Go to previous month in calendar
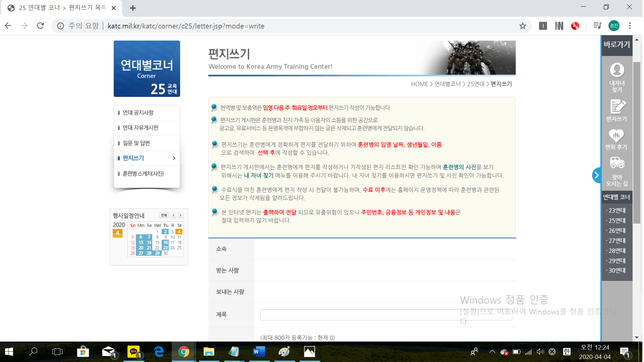Image resolution: width=644 pixels, height=362 pixels. (174, 216)
